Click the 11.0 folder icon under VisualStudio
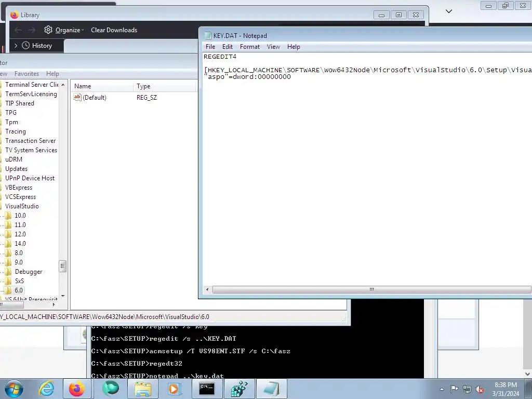532x399 pixels. click(x=8, y=224)
